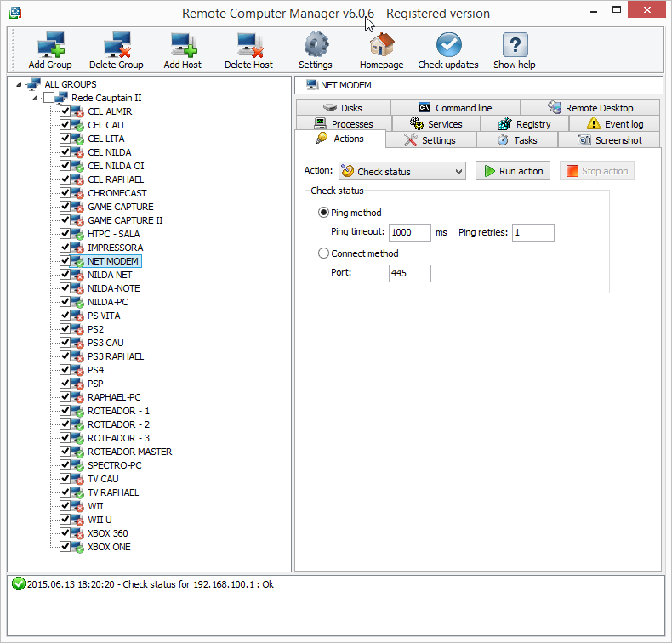This screenshot has width=672, height=643.
Task: Click the Rede Cauptain II group icon
Action: click(x=62, y=98)
